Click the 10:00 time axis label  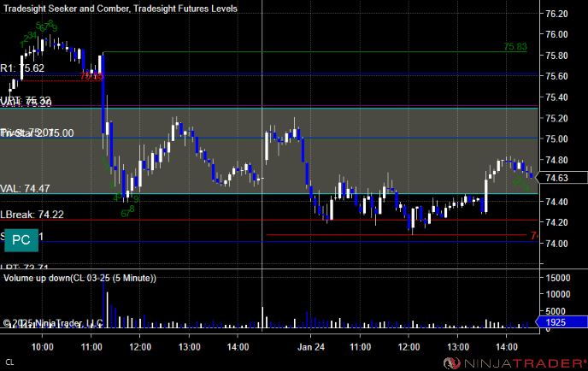pos(43,347)
